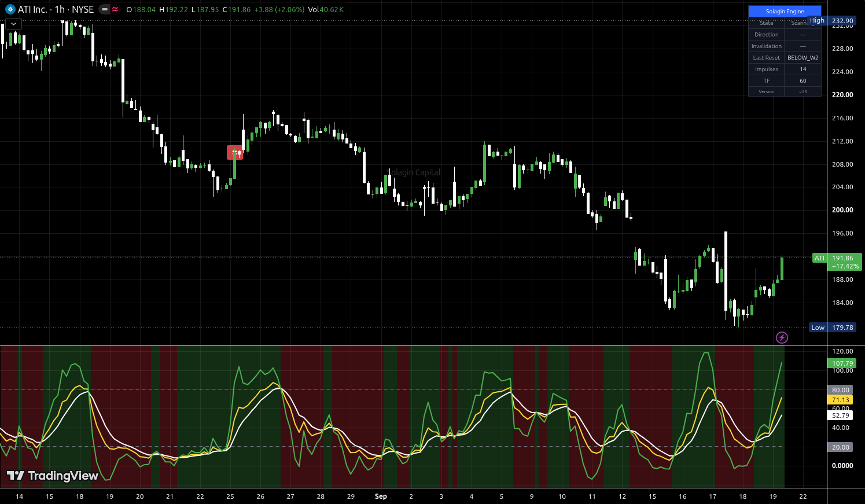Click the close price C 191.86 readout

point(237,9)
